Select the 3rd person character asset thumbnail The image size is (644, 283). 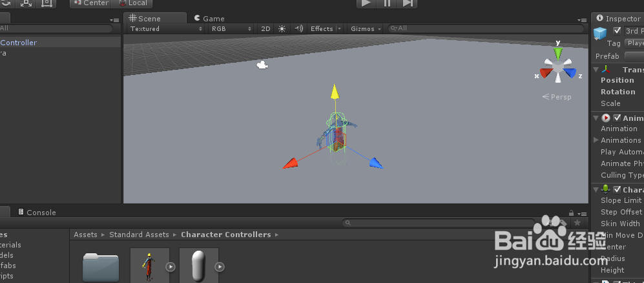[x=149, y=266]
